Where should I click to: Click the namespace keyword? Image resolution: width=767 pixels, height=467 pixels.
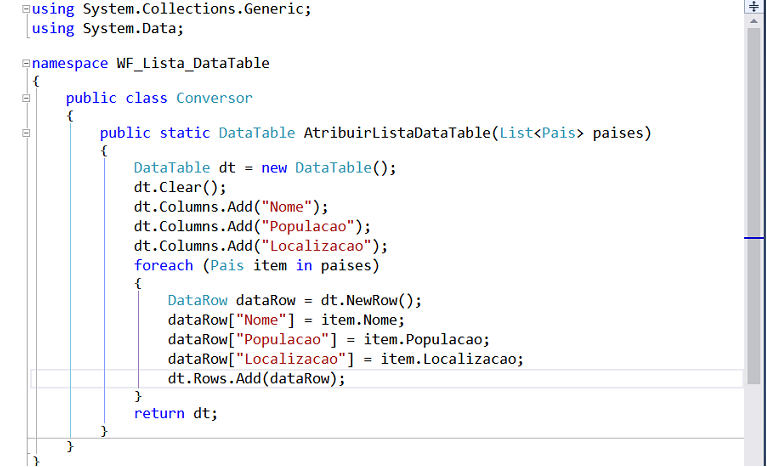pyautogui.click(x=70, y=64)
